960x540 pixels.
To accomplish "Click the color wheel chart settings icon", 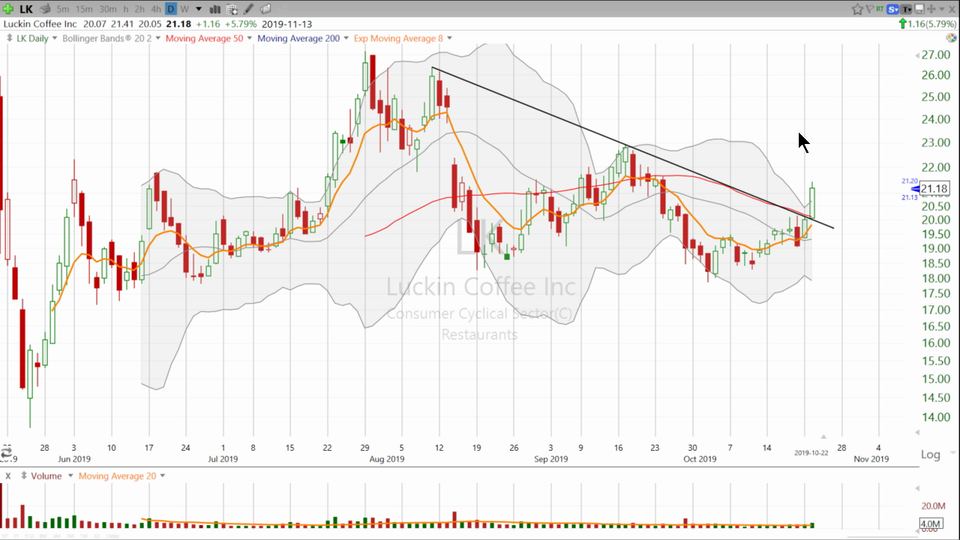I will click(951, 38).
